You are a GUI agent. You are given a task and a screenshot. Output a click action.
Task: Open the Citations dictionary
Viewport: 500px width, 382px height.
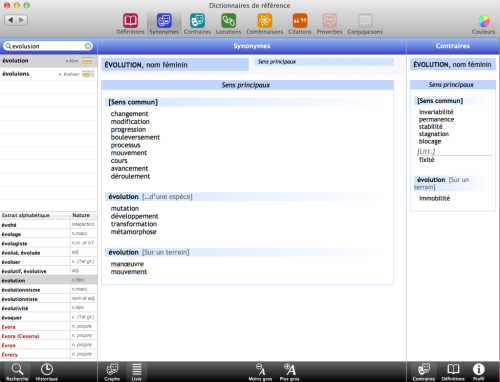(300, 24)
